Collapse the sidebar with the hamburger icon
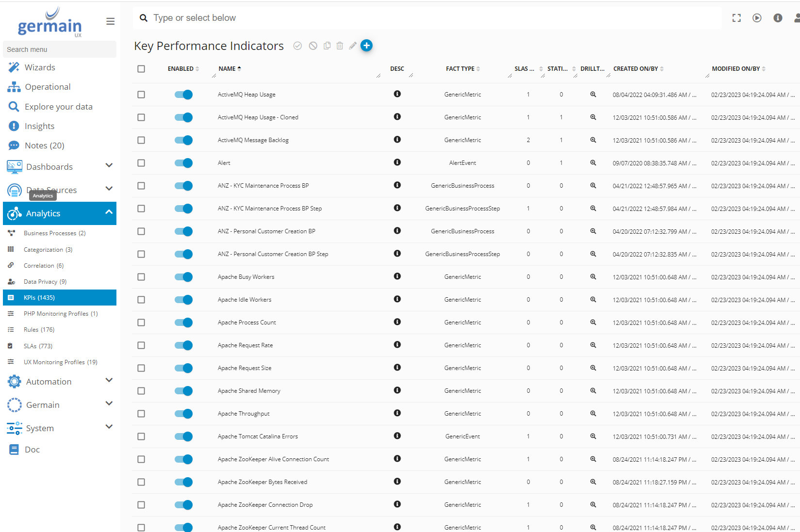This screenshot has height=532, width=800. (x=110, y=21)
